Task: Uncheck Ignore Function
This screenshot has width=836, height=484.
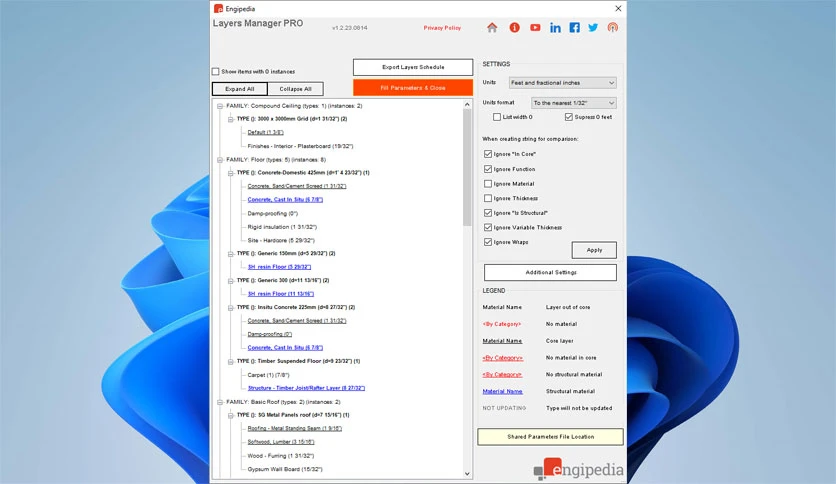Action: click(x=487, y=169)
